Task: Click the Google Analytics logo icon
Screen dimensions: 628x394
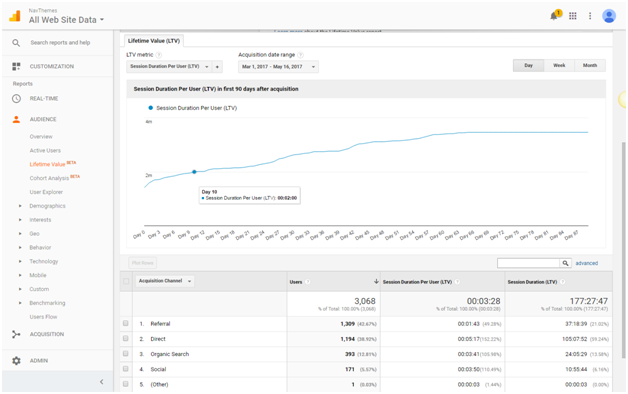Action: (15, 16)
